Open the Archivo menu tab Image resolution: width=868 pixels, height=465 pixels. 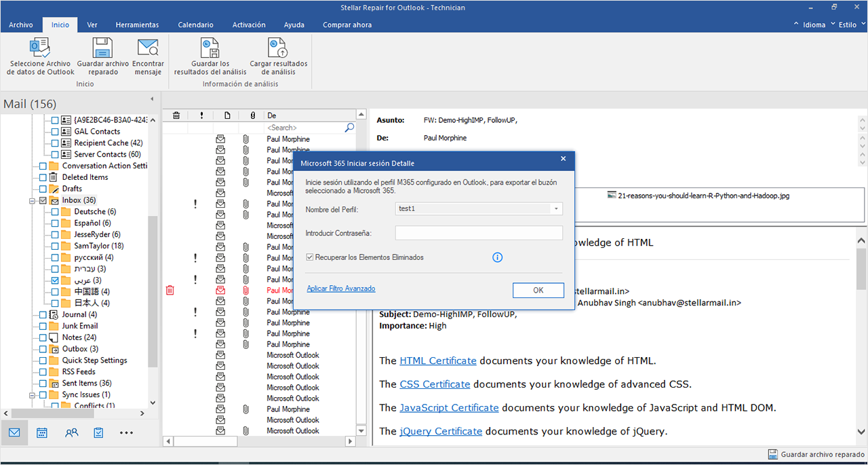[21, 25]
